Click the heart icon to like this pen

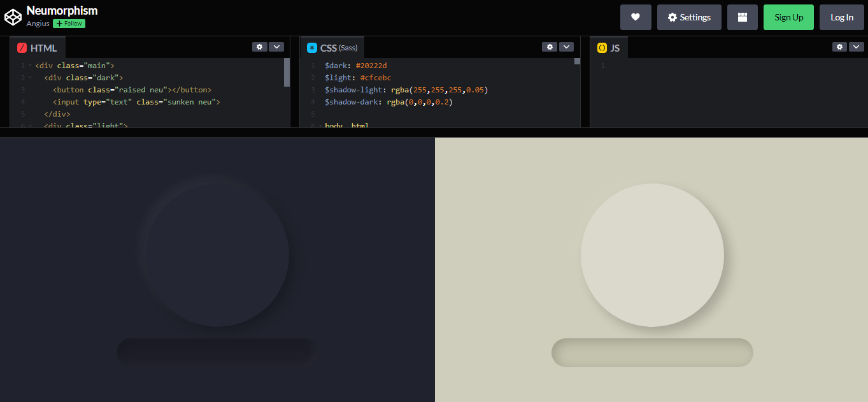635,17
